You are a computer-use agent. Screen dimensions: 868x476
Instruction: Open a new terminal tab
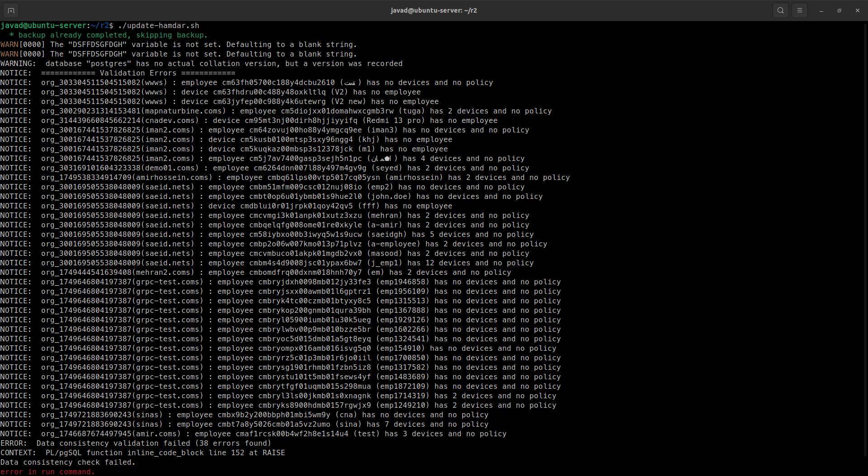[11, 10]
